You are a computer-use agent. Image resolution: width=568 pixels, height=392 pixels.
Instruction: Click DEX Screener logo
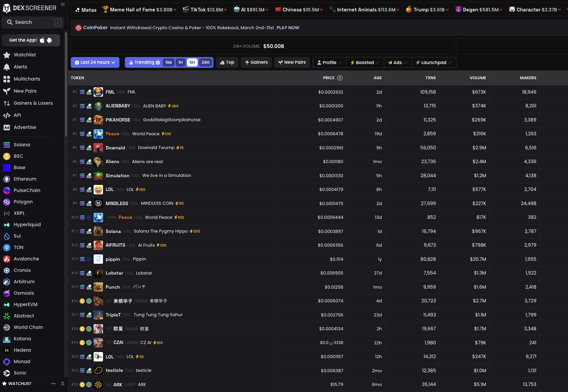point(30,8)
